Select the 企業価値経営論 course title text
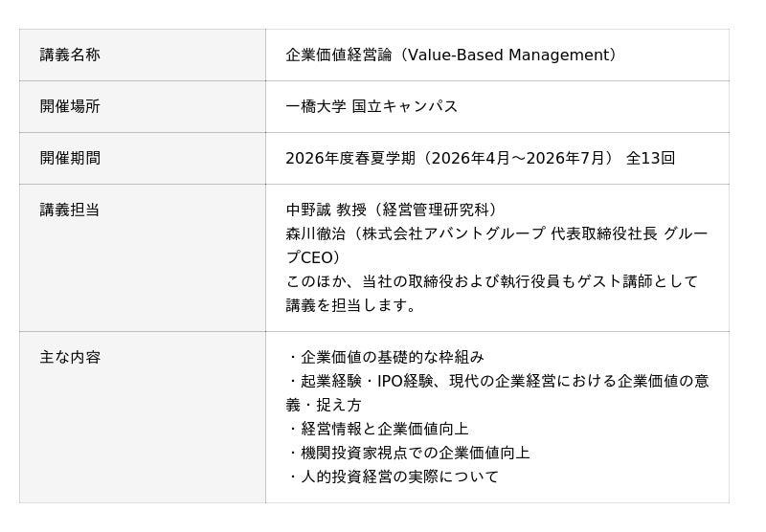Screen dimensions: 766x532 point(339,55)
